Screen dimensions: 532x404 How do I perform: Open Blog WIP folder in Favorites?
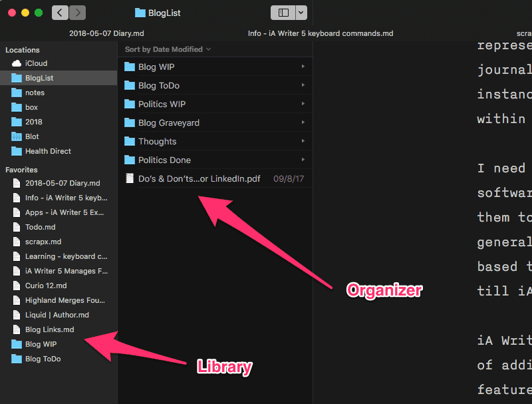tap(59, 344)
